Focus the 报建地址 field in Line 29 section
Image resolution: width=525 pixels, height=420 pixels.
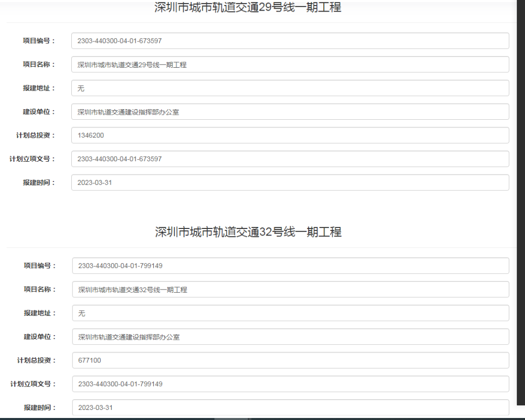click(290, 88)
